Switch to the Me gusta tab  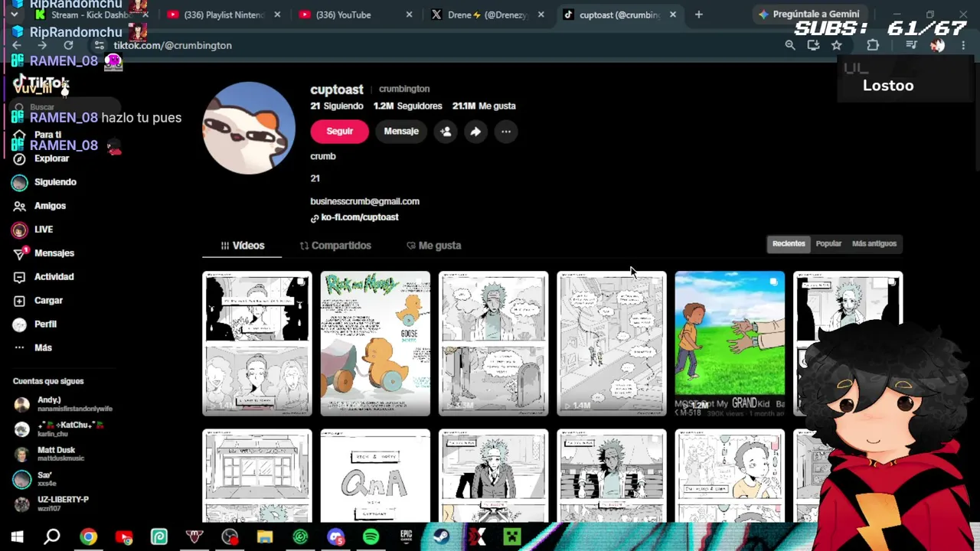(x=433, y=246)
